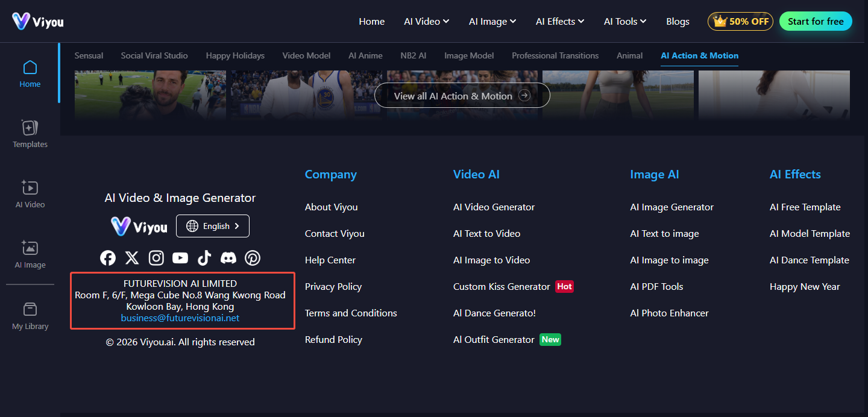Viewport: 868px width, 417px height.
Task: Visit the Viyou Pinterest icon
Action: [x=253, y=258]
